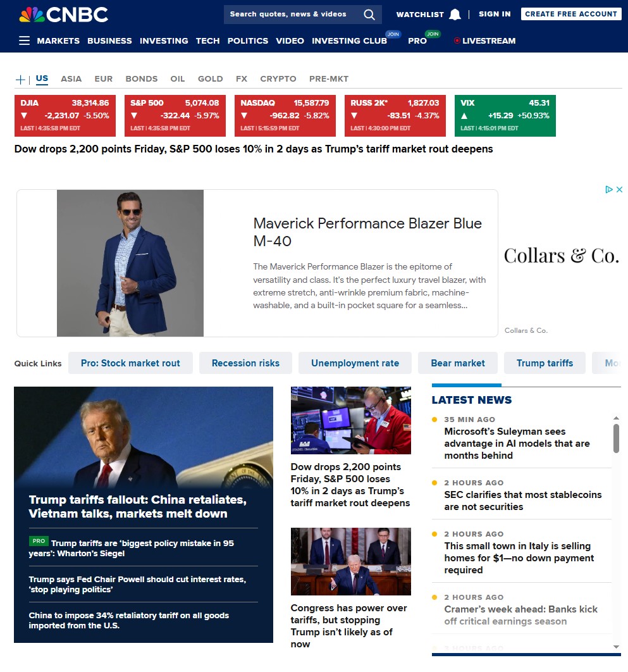
Task: Click Sign In
Action: tap(495, 14)
